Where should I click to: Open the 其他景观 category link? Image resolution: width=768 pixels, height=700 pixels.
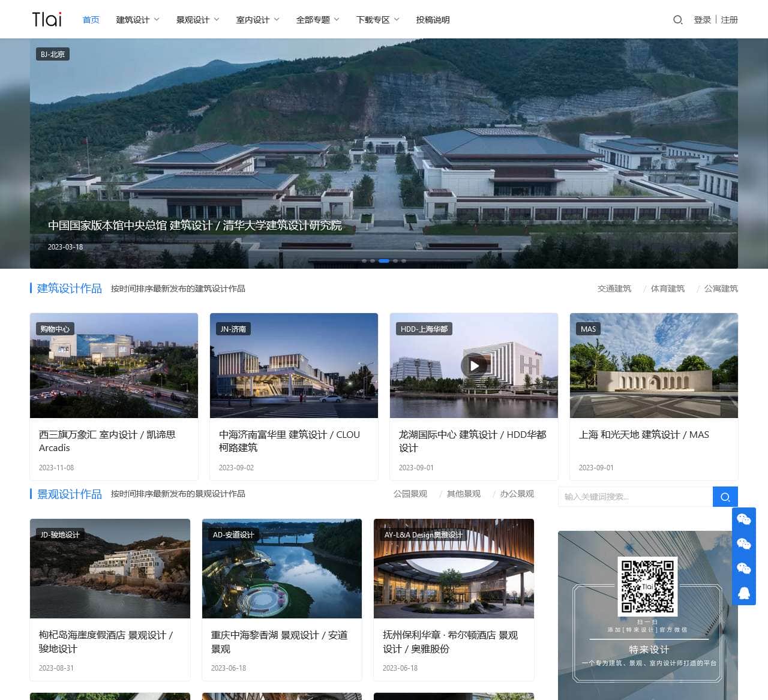[x=464, y=494]
